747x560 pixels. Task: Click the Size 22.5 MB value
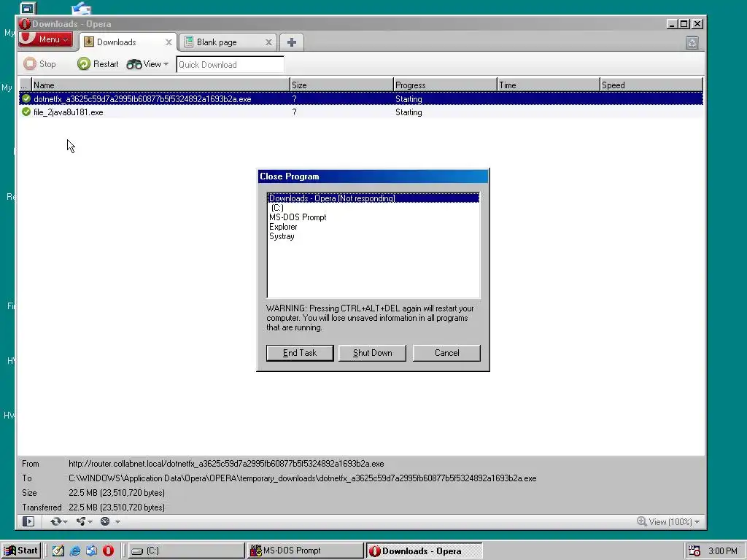coord(117,493)
